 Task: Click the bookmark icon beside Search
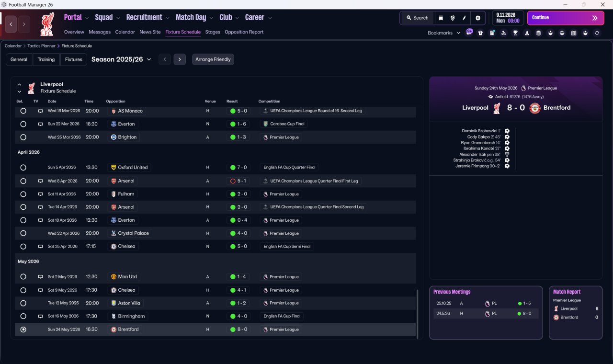click(441, 18)
